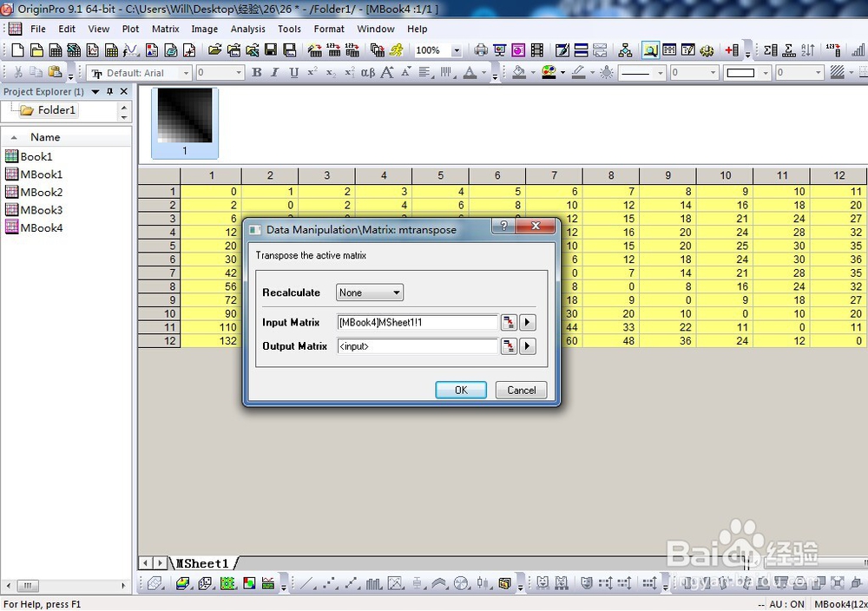Open the Analysis menu
868x611 pixels.
click(x=247, y=29)
